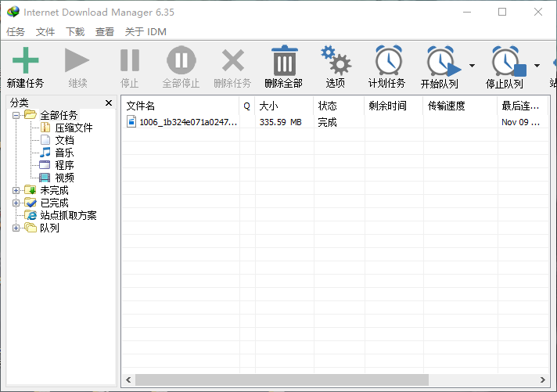Click the 335.59 MB size cell

(x=280, y=122)
